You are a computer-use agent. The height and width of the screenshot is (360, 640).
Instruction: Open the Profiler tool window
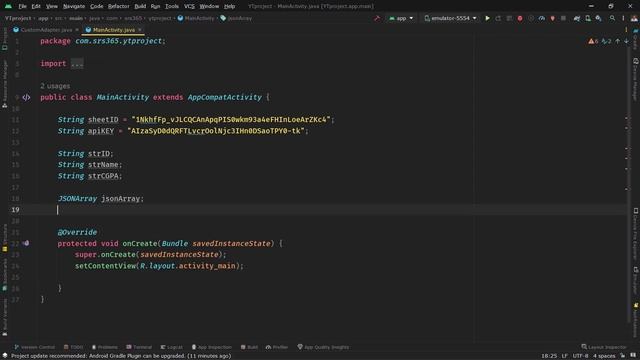tap(277, 347)
